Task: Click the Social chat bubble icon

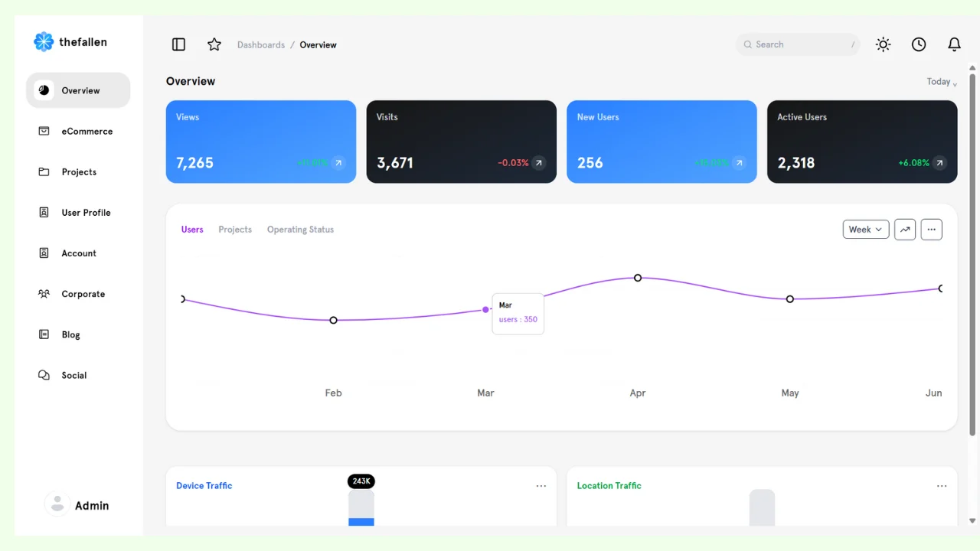Action: coord(44,375)
